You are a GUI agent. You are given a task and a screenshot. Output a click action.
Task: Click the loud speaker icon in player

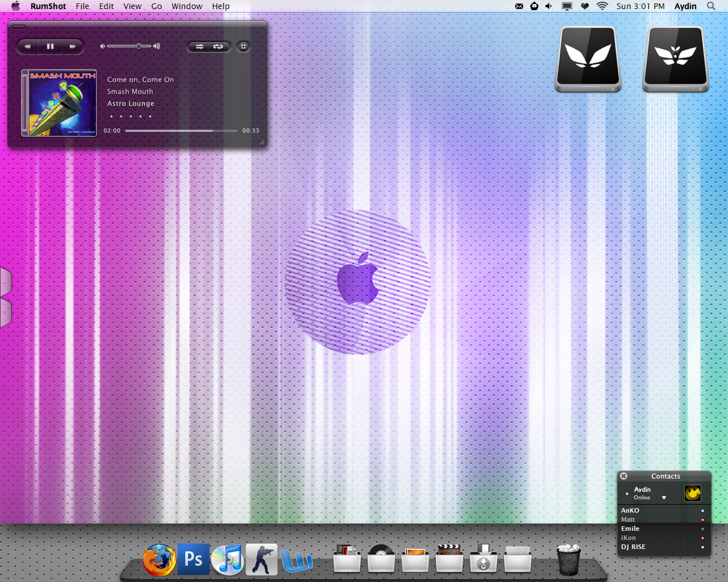pyautogui.click(x=156, y=46)
